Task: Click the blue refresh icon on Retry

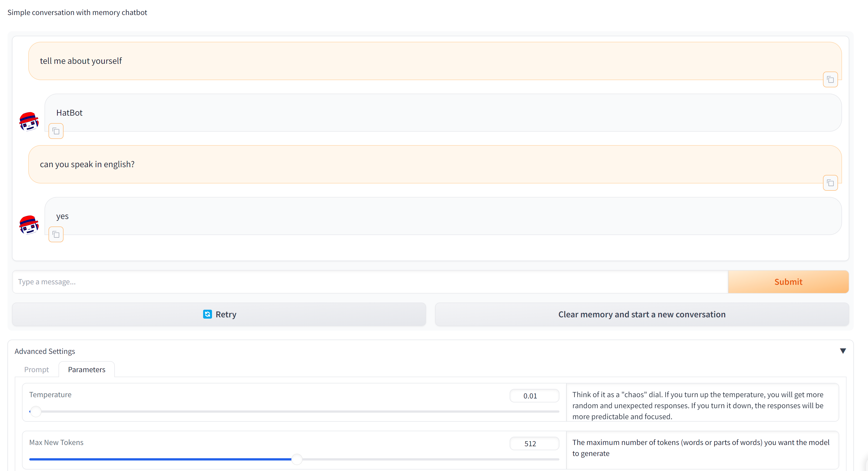Action: click(x=207, y=314)
